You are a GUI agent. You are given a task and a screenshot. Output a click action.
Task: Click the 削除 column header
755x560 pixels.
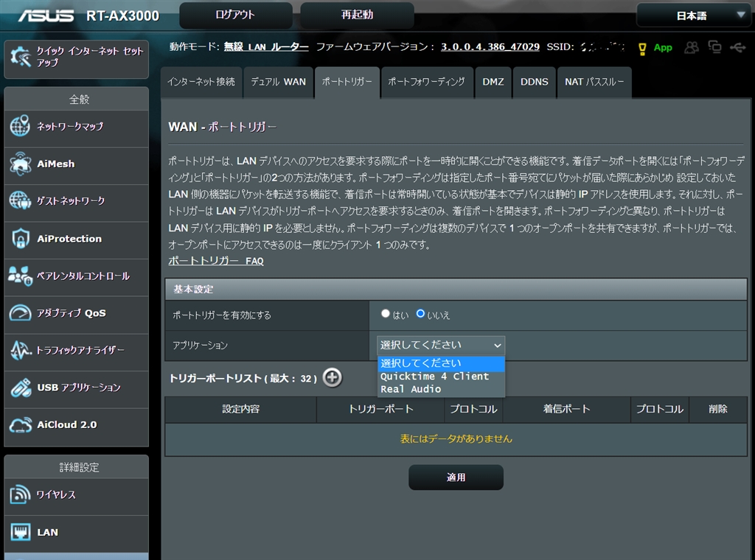[718, 409]
